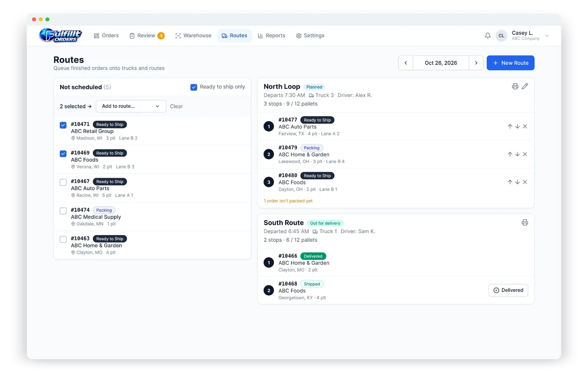Mark order #10468 as Delivered

[508, 290]
